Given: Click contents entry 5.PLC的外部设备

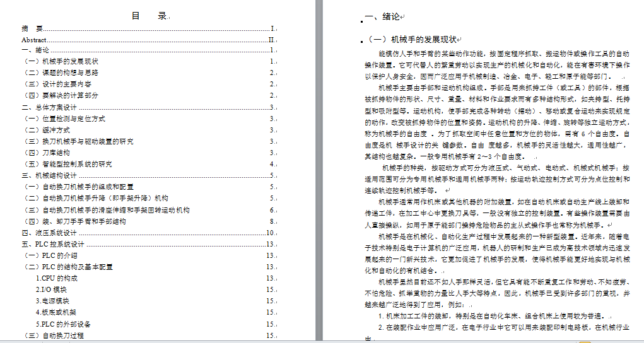Looking at the screenshot, I should (156, 324).
